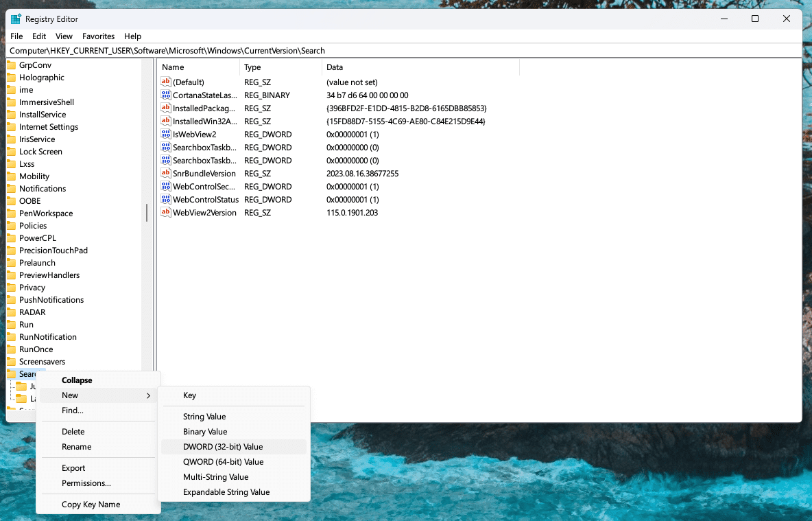The height and width of the screenshot is (521, 812).
Task: Choose DWORD (32-bit) Value from submenu
Action: [x=234, y=447]
